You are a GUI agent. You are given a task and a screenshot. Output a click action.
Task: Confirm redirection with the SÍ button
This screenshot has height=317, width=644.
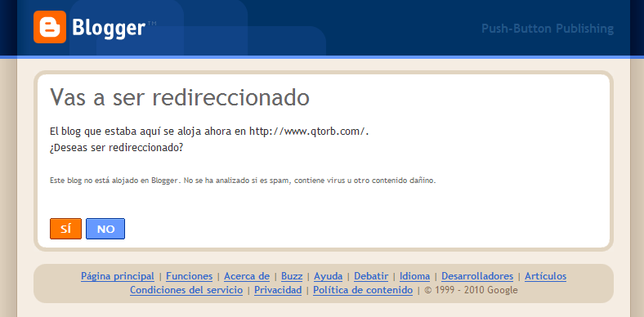(65, 229)
